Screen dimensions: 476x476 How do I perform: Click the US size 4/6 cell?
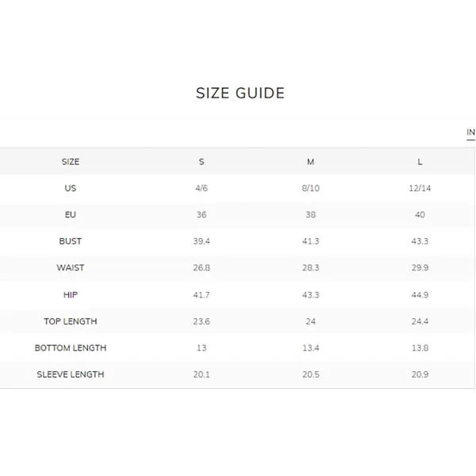[x=202, y=188]
